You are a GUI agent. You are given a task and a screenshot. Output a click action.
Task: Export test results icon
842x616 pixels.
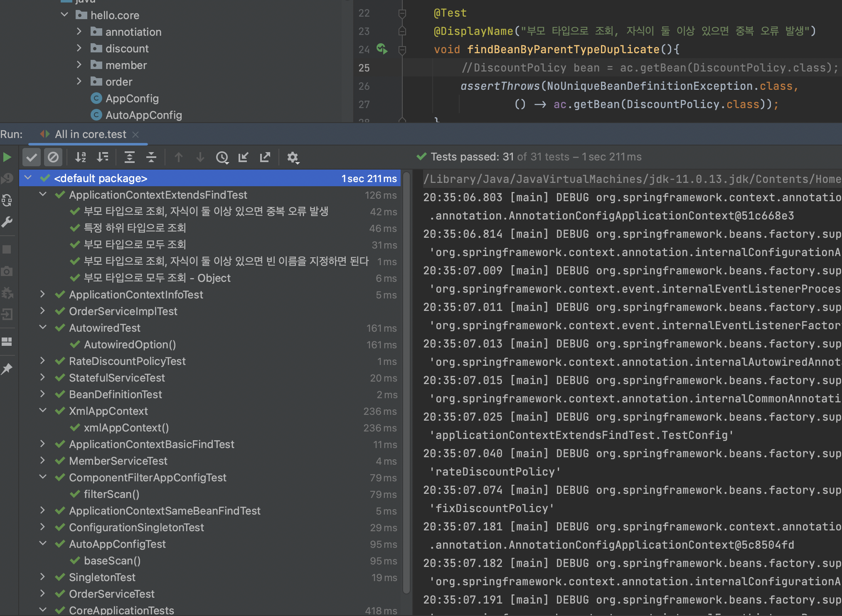pos(265,157)
